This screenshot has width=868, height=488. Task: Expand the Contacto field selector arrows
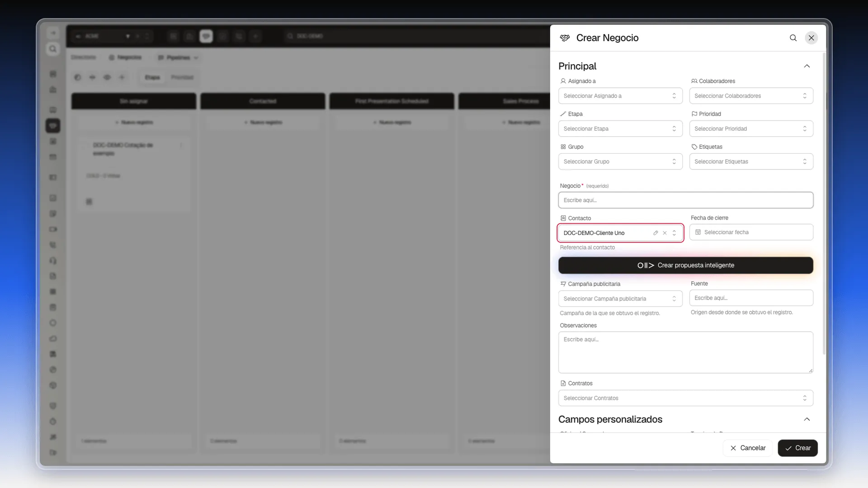(674, 233)
